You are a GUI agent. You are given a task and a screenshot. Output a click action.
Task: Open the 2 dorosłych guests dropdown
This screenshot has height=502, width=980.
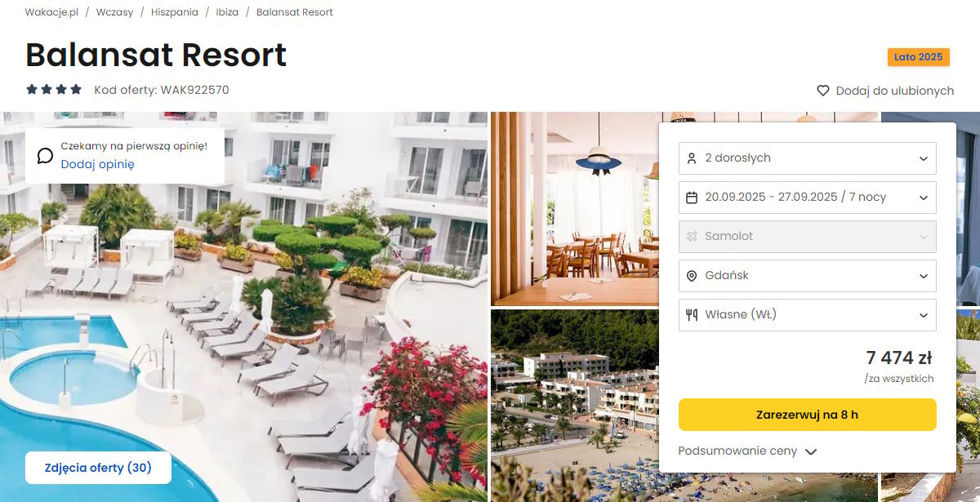(808, 158)
